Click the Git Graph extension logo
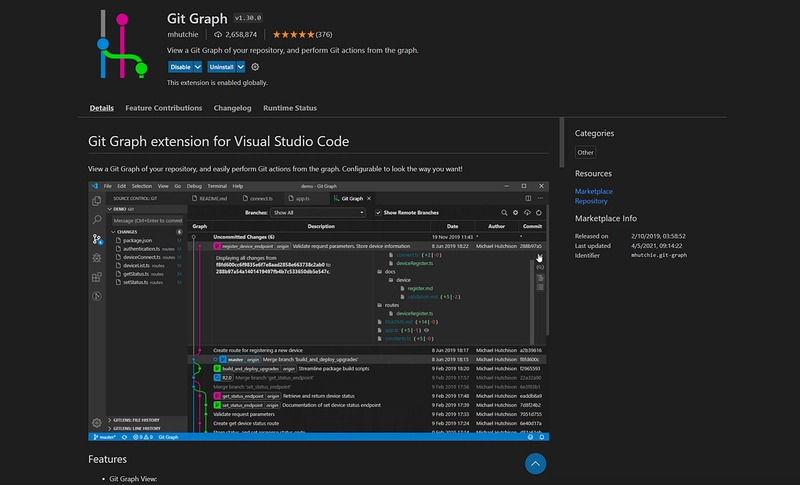The height and width of the screenshot is (485, 800). coord(122,44)
